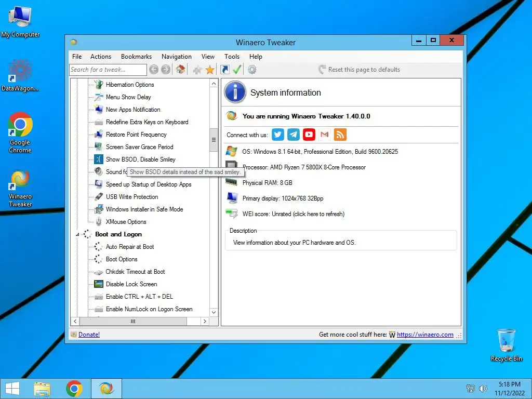Open the View menu
The width and height of the screenshot is (532, 399).
click(208, 57)
